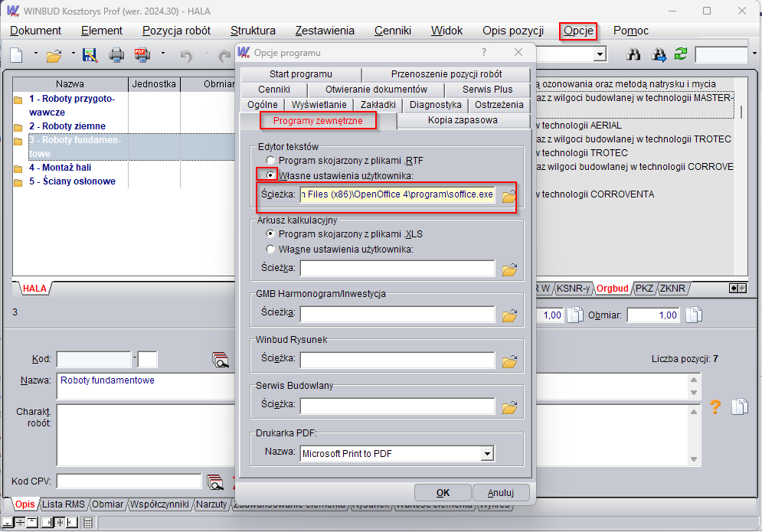762x532 pixels.
Task: Open CPV code lookup icon beside Kod CPV
Action: tap(214, 481)
